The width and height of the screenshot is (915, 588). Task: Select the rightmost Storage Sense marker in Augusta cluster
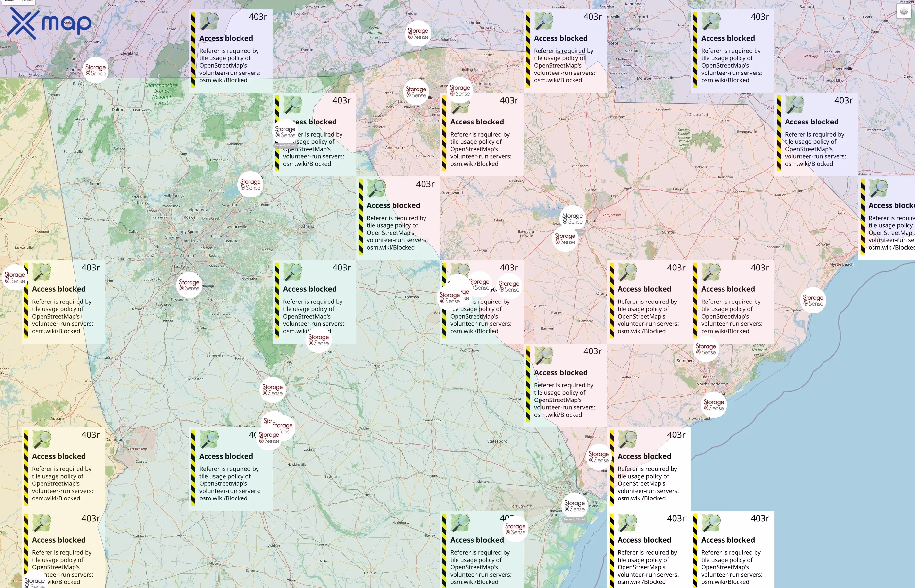pyautogui.click(x=509, y=286)
